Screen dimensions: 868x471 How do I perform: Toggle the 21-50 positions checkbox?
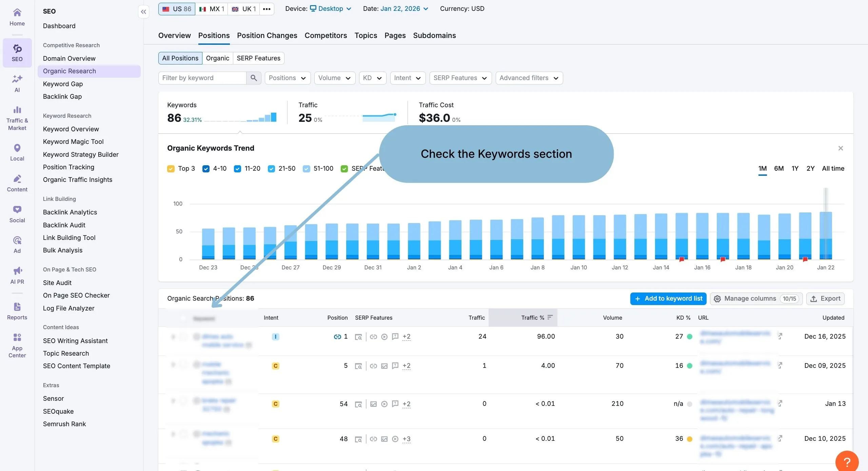(x=271, y=169)
